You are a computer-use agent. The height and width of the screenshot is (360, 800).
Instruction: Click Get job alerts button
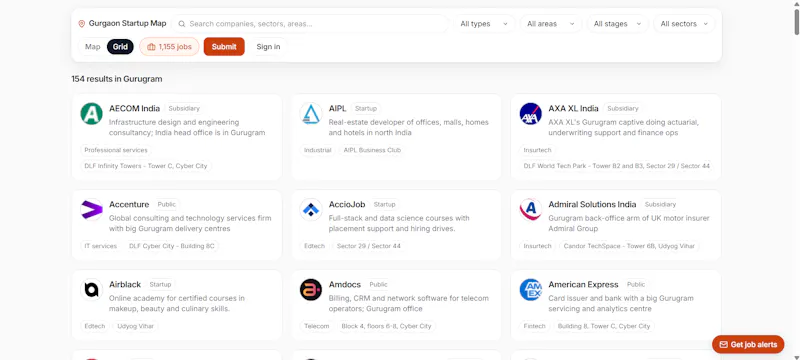(748, 345)
